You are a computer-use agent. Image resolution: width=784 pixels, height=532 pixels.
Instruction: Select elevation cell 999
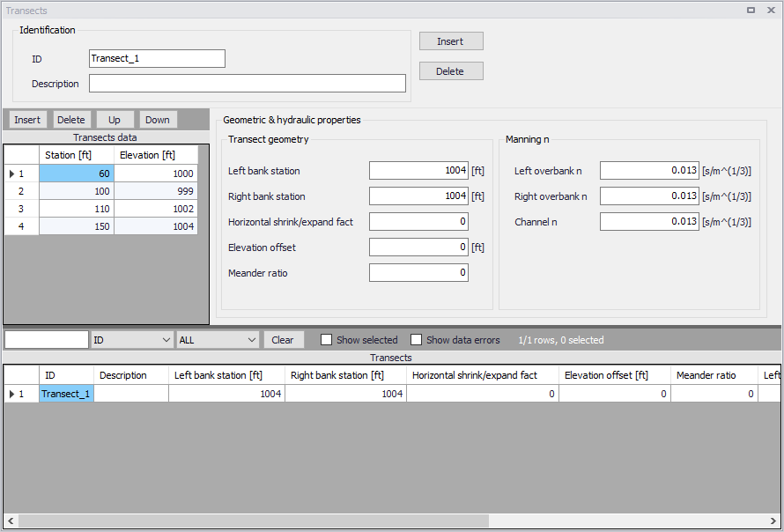(156, 191)
